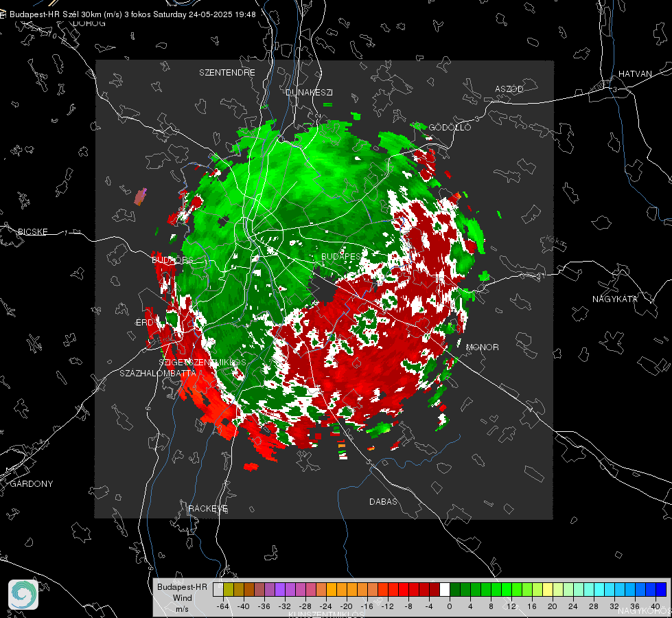Click the 40 legend value
Screen dimensions: 672x618
click(x=656, y=606)
